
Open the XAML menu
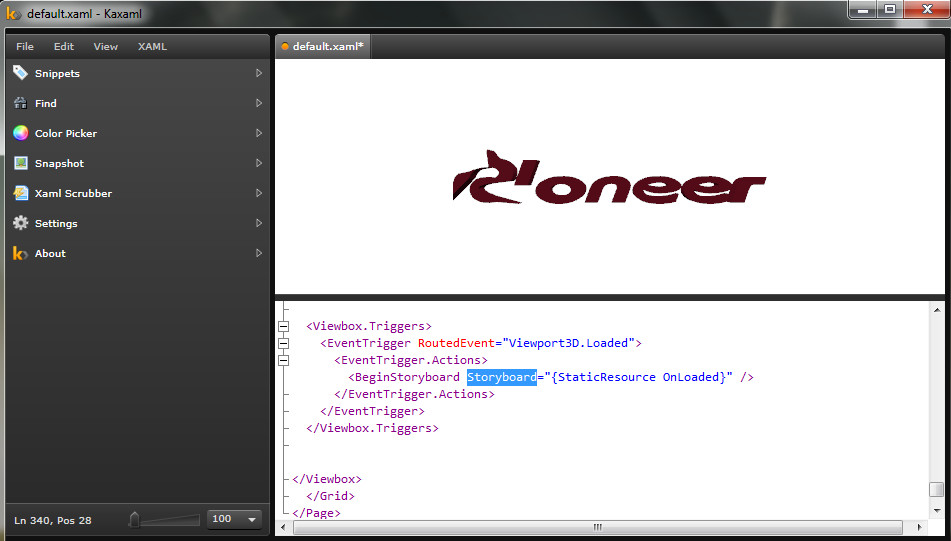[x=152, y=47]
